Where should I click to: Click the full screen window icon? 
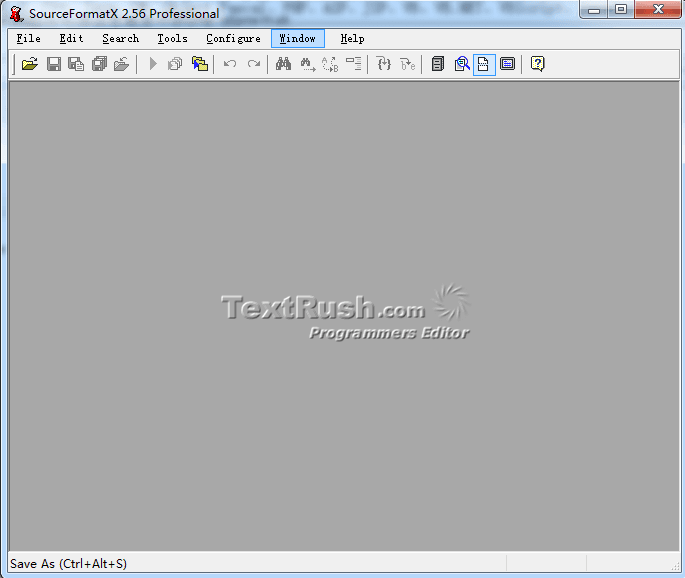(x=507, y=64)
